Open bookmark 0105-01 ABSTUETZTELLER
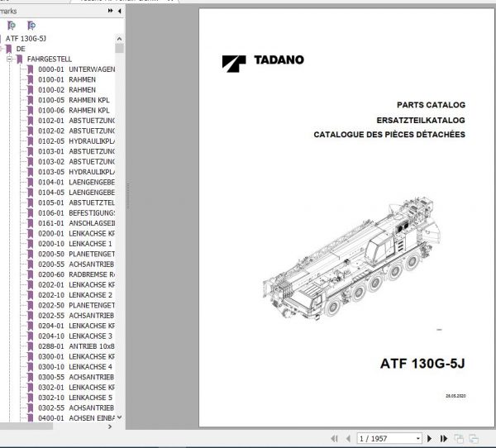This screenshot has width=496, height=448. pos(76,203)
